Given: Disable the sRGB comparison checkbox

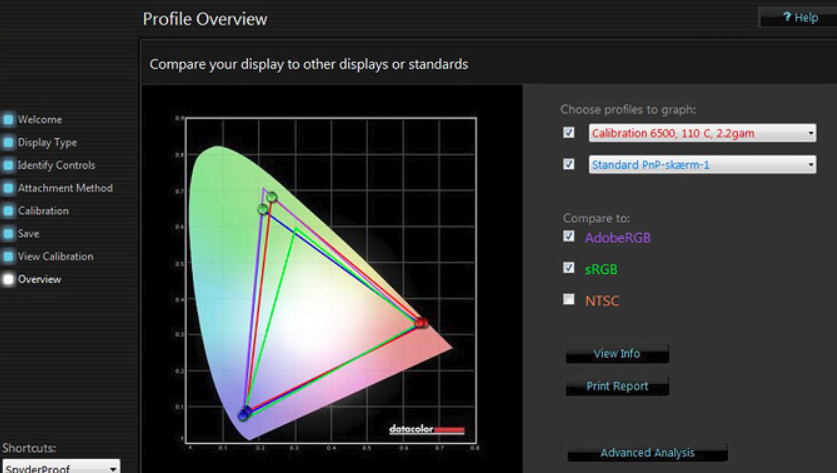Looking at the screenshot, I should 569,267.
